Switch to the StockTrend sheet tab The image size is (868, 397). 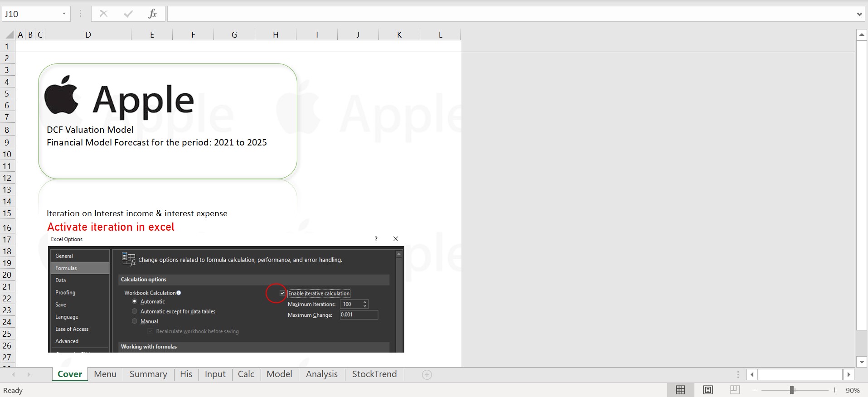[x=374, y=374]
